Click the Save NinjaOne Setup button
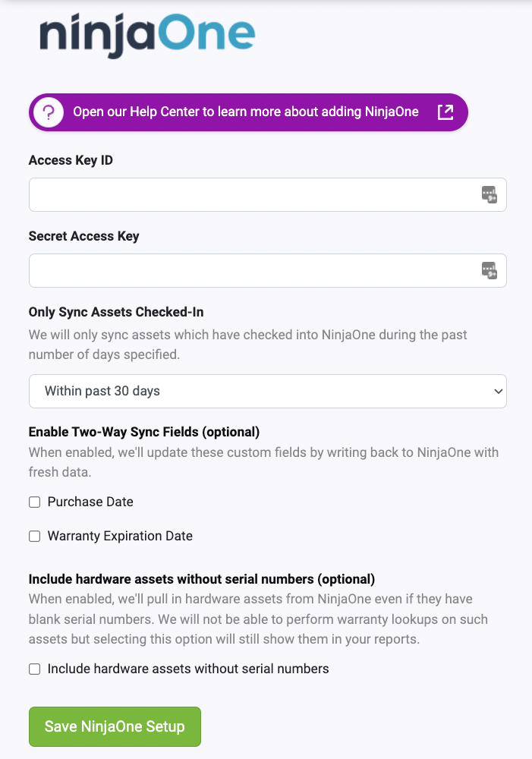 [x=114, y=726]
